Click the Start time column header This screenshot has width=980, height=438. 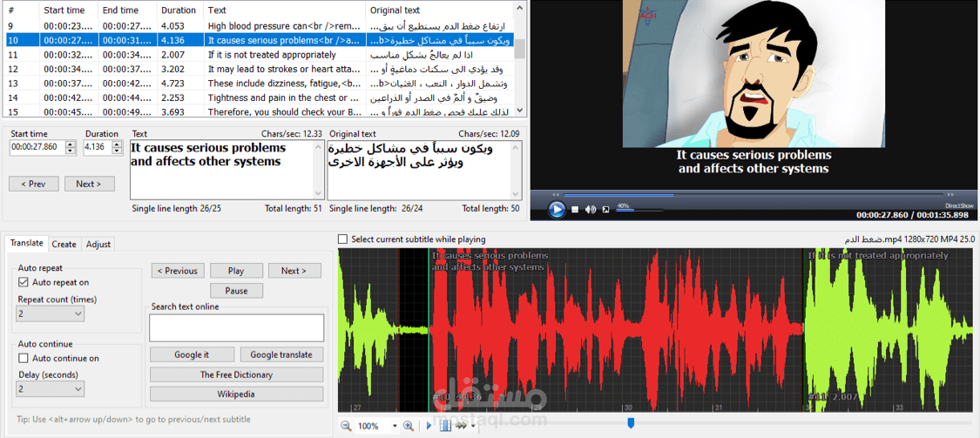[x=69, y=10]
